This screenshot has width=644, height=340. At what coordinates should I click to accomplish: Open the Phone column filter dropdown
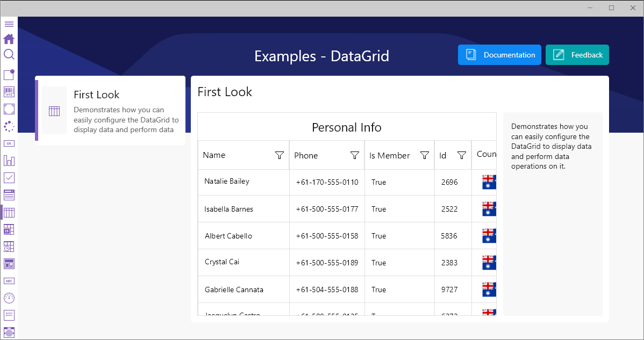(x=355, y=155)
